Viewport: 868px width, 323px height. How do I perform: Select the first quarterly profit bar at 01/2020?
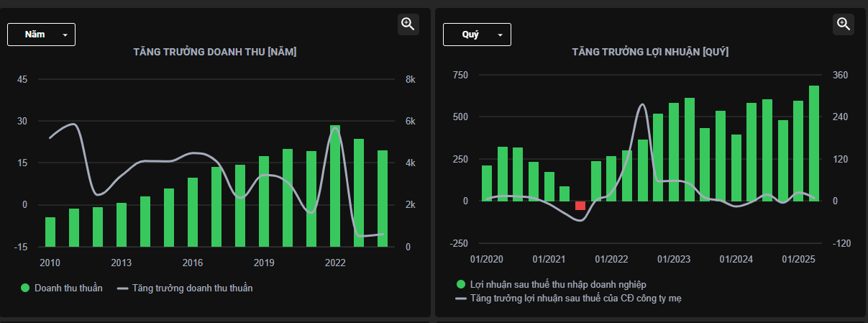click(x=487, y=183)
